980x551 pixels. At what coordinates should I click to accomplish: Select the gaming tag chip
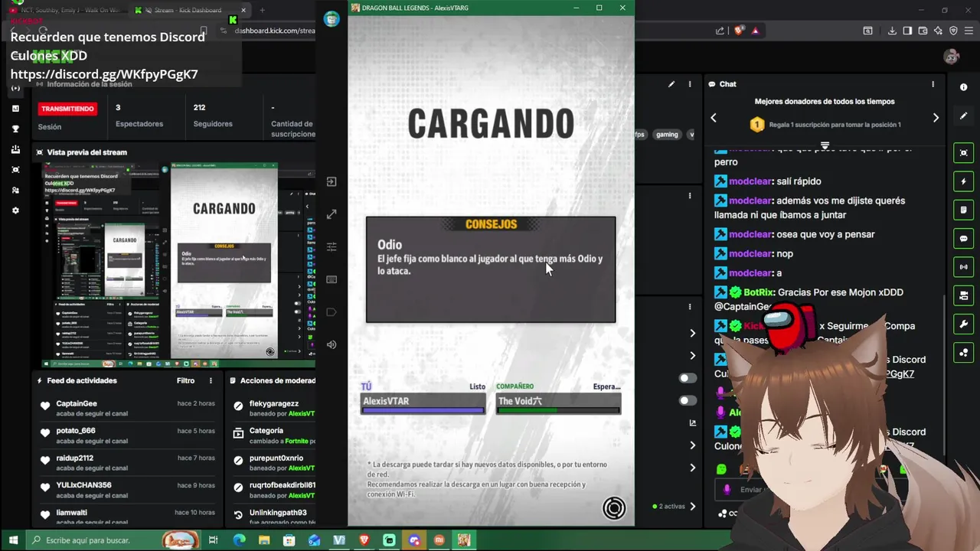point(667,135)
